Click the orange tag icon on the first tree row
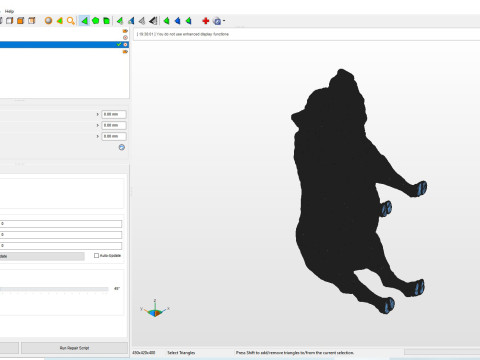This screenshot has width=480, height=360. [125, 31]
